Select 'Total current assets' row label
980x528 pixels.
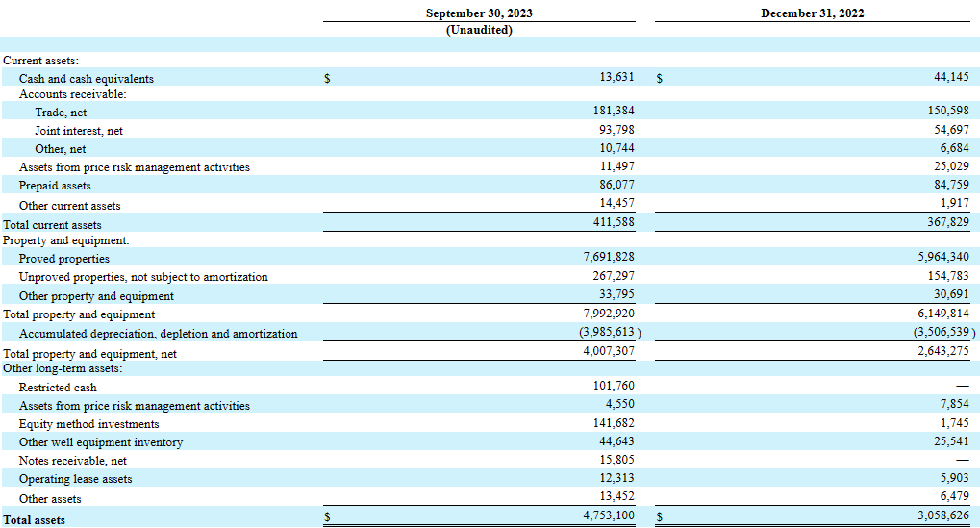click(x=52, y=225)
